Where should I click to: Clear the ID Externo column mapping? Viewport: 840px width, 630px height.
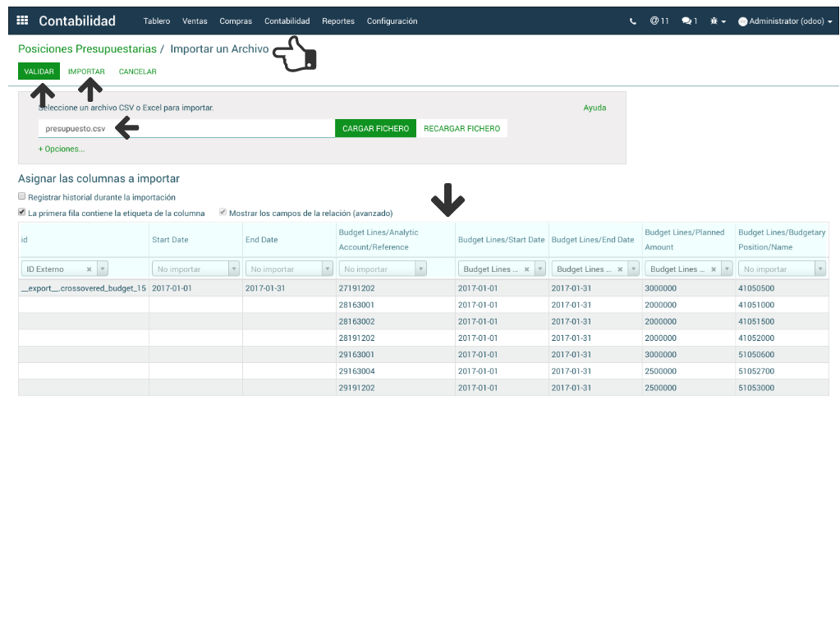tap(89, 269)
